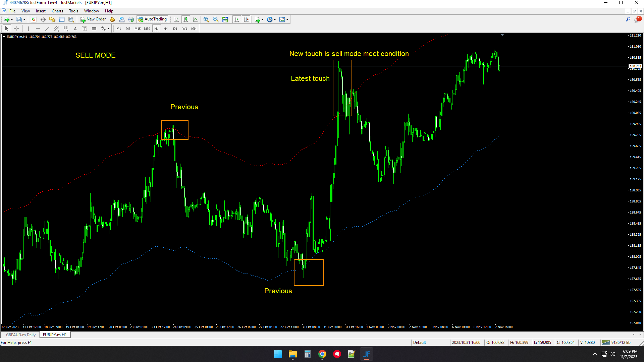Open the Charts menu
Screen dimensions: 644x362
pyautogui.click(x=57, y=11)
